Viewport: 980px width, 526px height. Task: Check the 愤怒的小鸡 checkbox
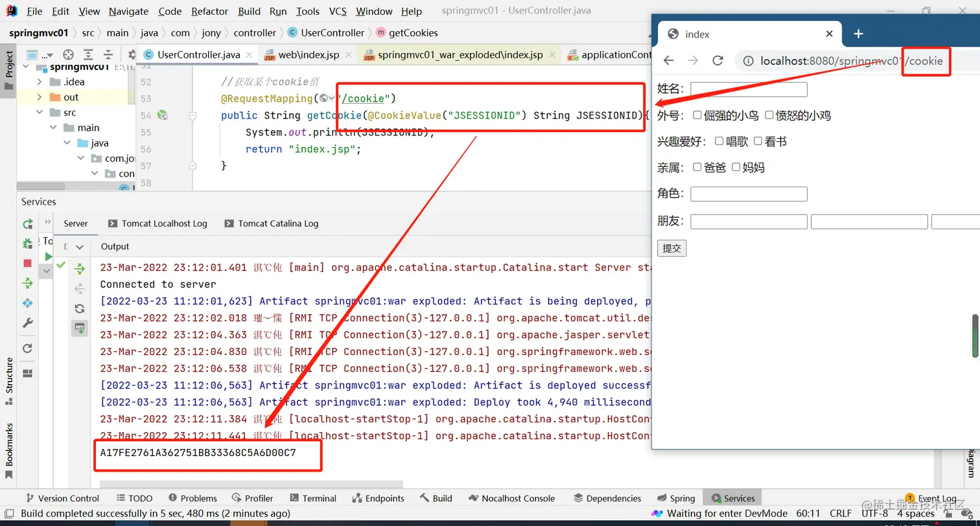pos(769,115)
